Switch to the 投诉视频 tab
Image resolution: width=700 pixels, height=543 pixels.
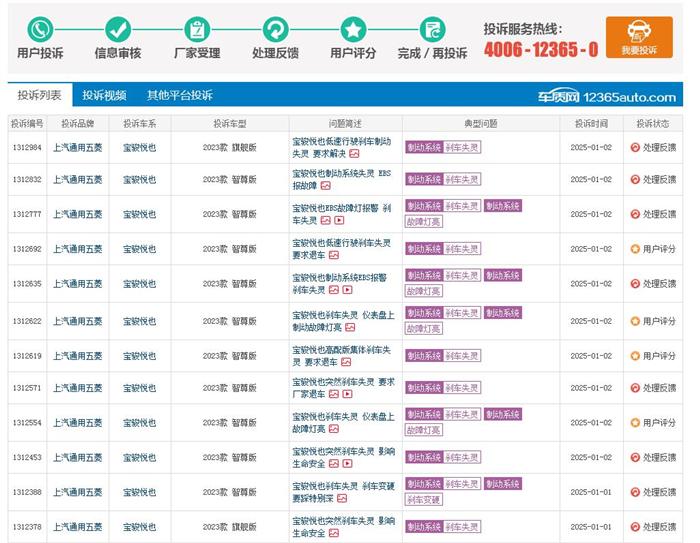(x=104, y=95)
